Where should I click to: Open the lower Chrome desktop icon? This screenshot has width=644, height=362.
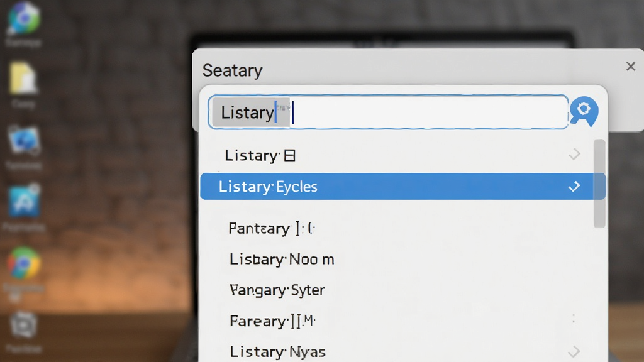(24, 263)
